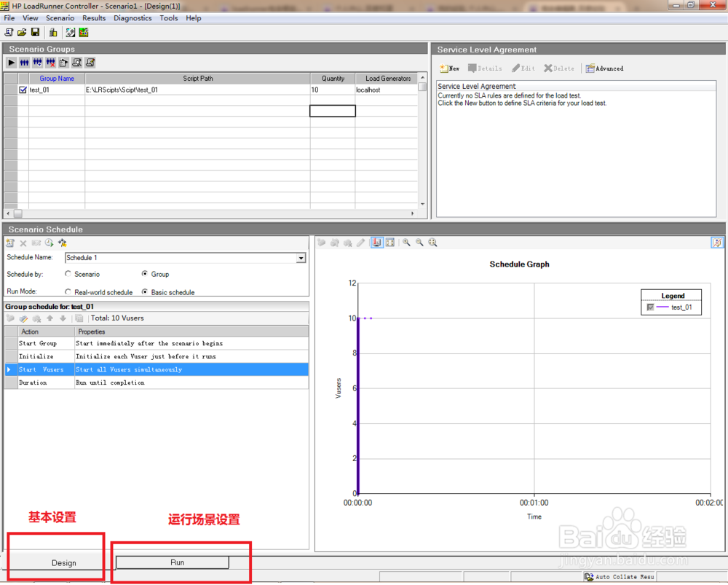
Task: Click the Delete Schedule X icon
Action: (x=23, y=243)
